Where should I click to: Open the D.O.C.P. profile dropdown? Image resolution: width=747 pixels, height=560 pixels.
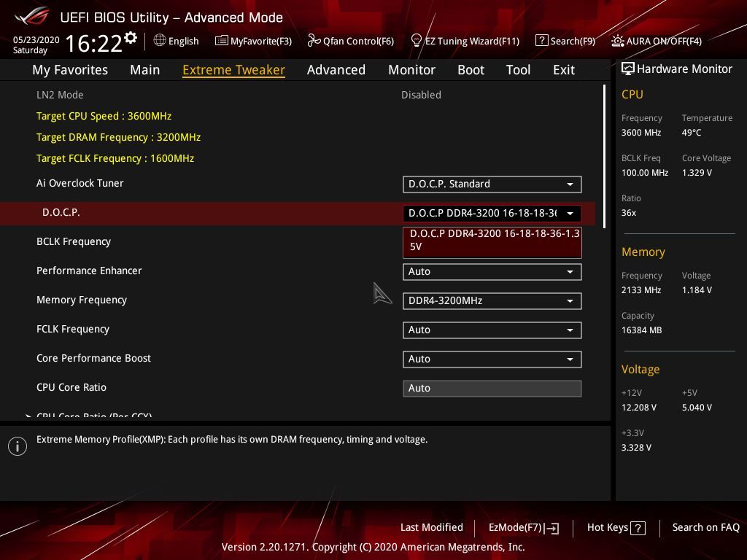click(492, 214)
